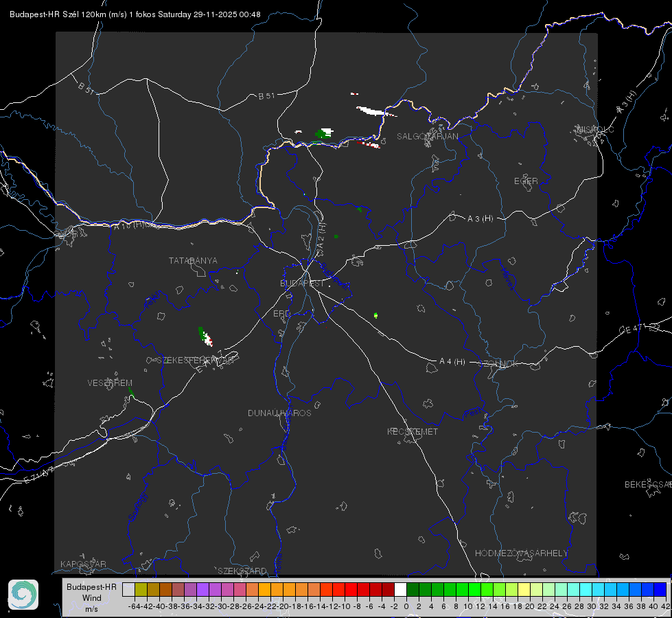Click the TATABANYA city label
Viewport: 672px width, 618px height.
(193, 261)
